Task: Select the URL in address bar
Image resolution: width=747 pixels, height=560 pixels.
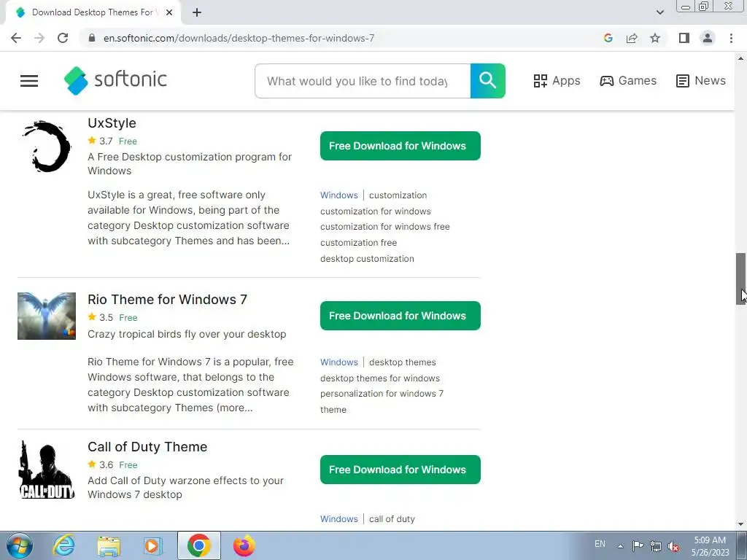Action: tap(239, 38)
